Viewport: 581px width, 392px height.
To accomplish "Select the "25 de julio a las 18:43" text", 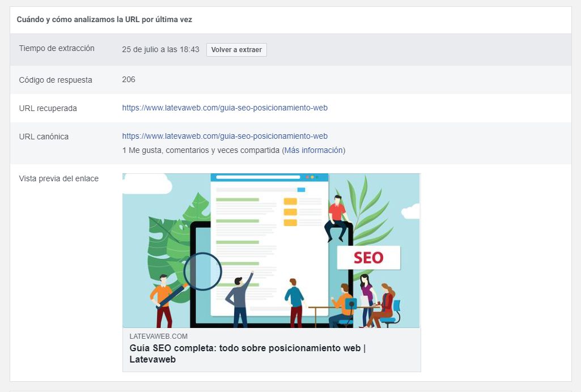I will pos(160,50).
